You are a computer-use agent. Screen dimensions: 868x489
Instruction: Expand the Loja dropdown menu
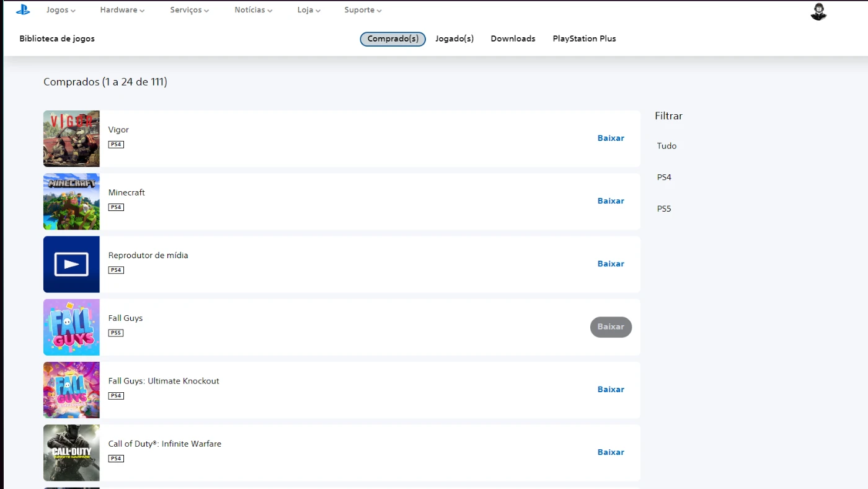click(309, 10)
